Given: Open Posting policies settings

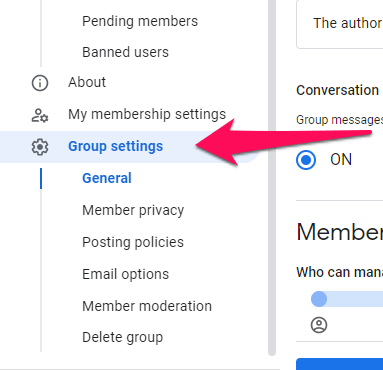Looking at the screenshot, I should pos(133,242).
